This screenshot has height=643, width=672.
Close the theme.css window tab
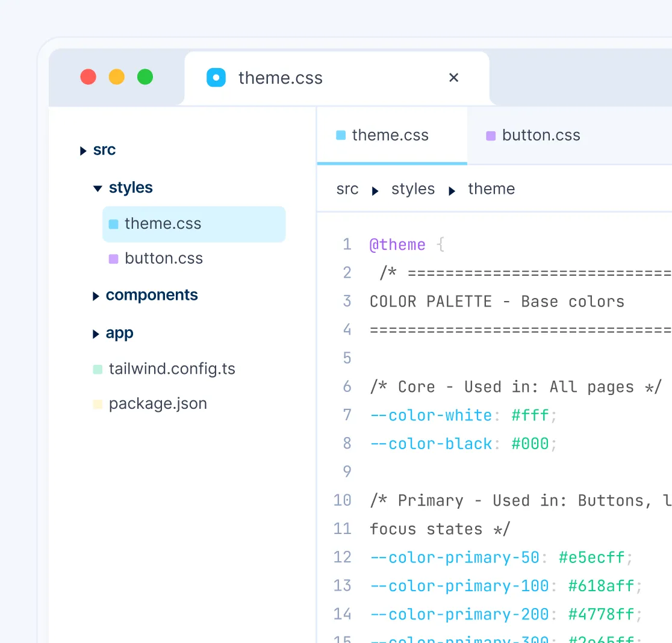coord(453,78)
